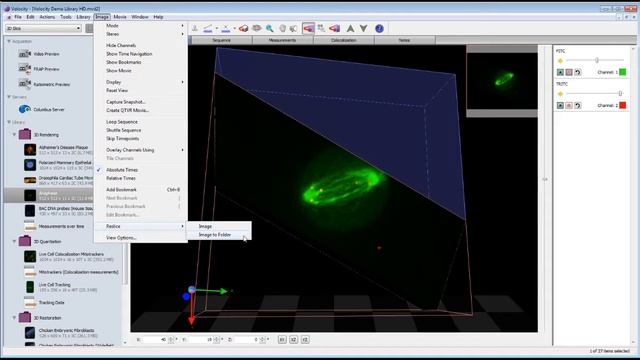Click the line measurement tool icon
This screenshot has width=640, height=360.
coord(208,29)
